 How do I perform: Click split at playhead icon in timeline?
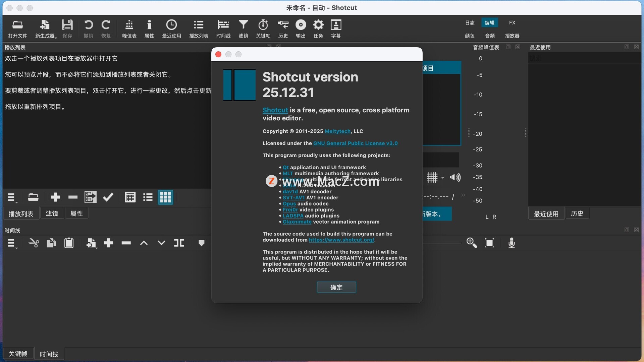(179, 243)
